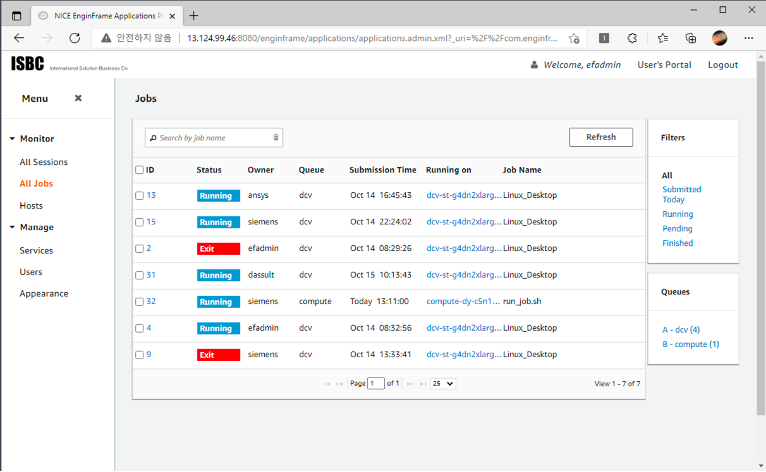Image resolution: width=766 pixels, height=472 pixels.
Task: Click the Running status badge of job 13
Action: point(218,196)
